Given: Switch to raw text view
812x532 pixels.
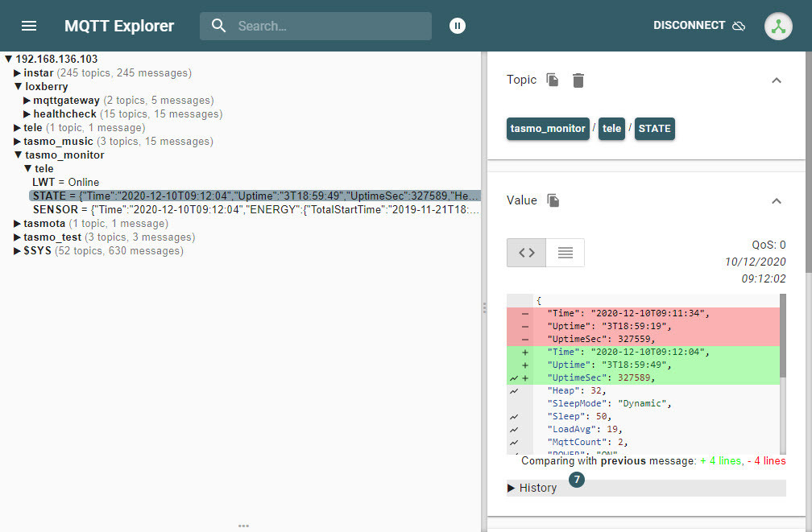Looking at the screenshot, I should [565, 253].
